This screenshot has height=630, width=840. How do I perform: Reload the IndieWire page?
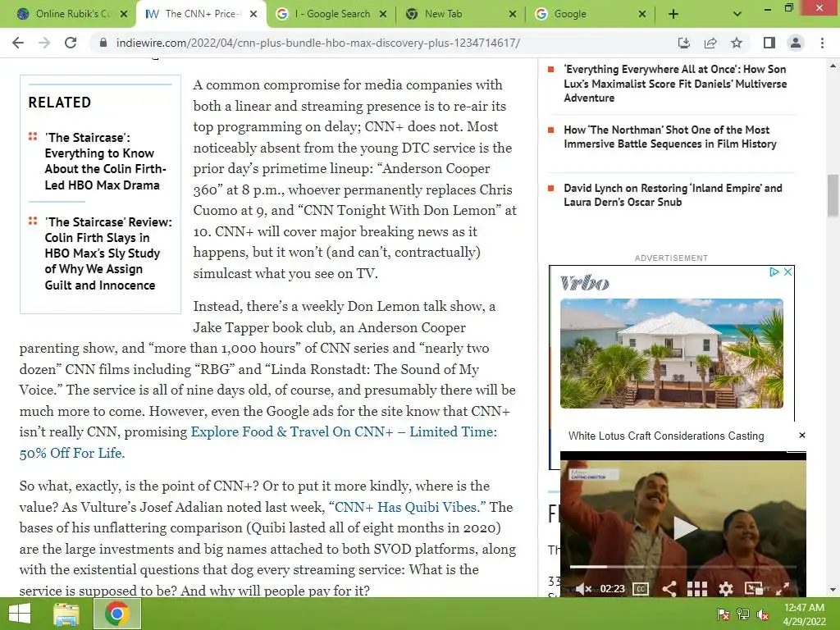71,43
